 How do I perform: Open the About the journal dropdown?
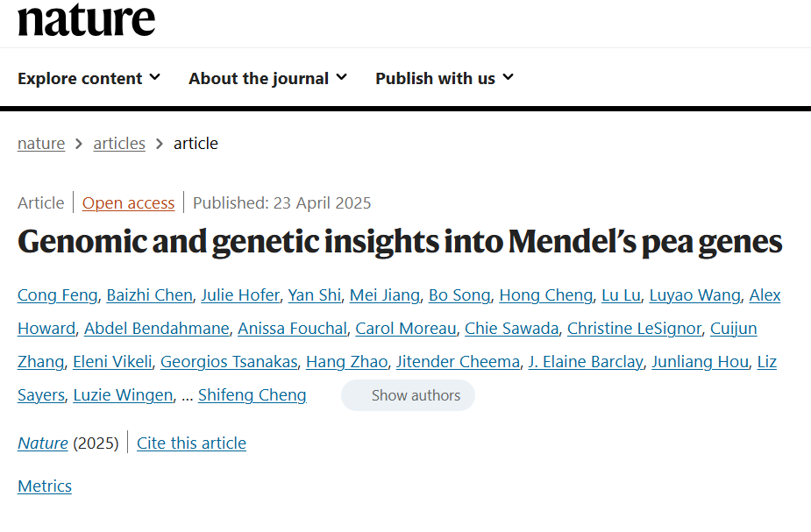(x=267, y=78)
